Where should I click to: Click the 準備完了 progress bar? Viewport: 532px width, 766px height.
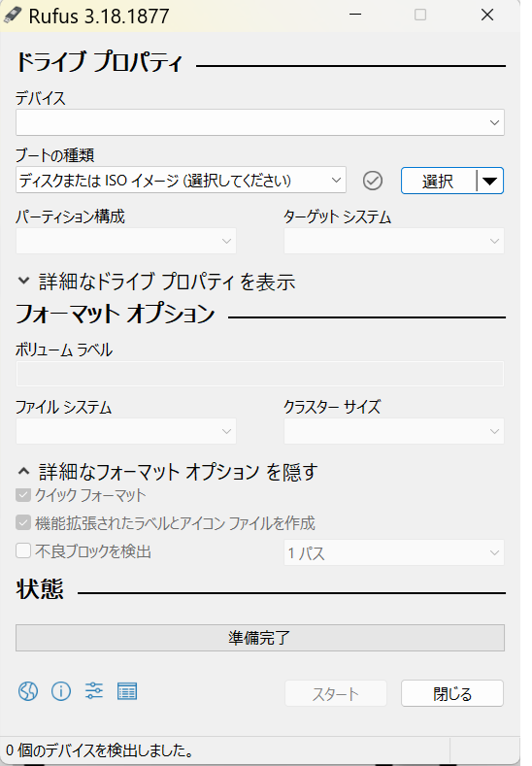click(260, 638)
